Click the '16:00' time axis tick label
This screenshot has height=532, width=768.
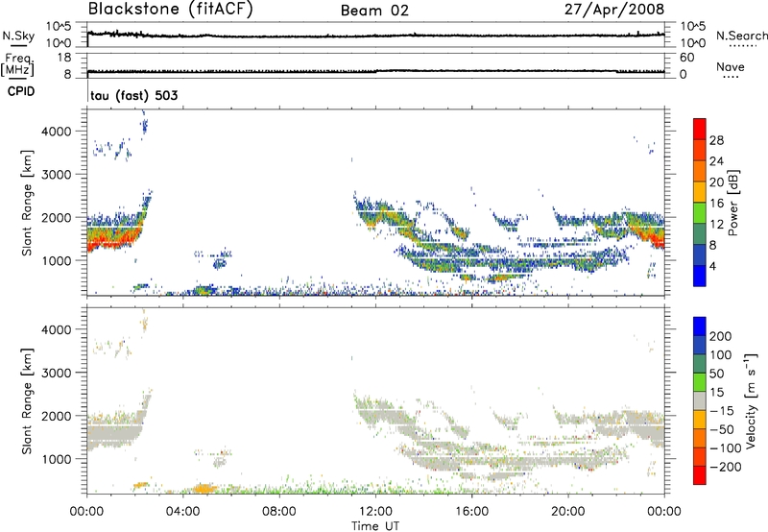click(x=471, y=512)
